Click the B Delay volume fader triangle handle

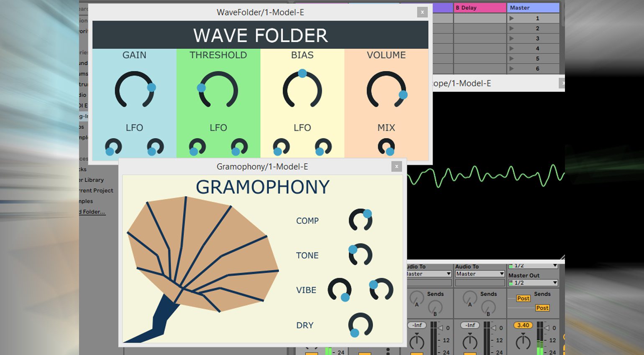tap(493, 328)
